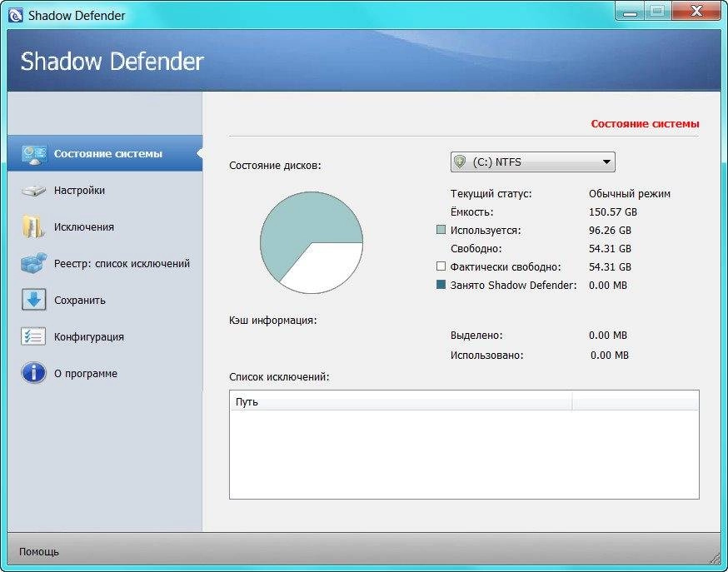728x572 pixels.
Task: Click the Фактически свободно white legend square
Action: coord(441,266)
